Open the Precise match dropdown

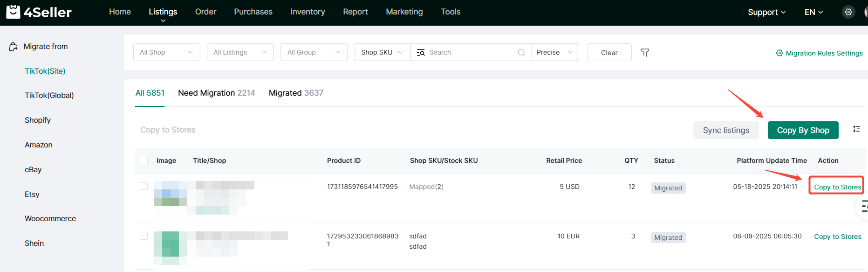554,52
